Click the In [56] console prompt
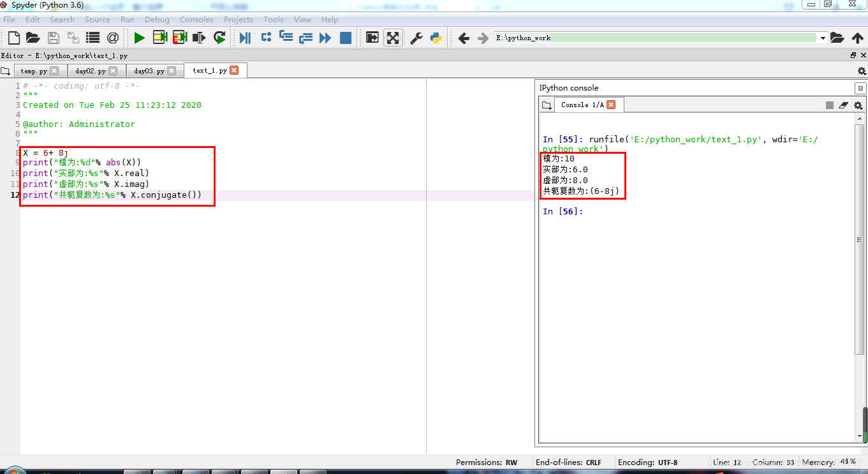This screenshot has height=474, width=868. coord(563,211)
